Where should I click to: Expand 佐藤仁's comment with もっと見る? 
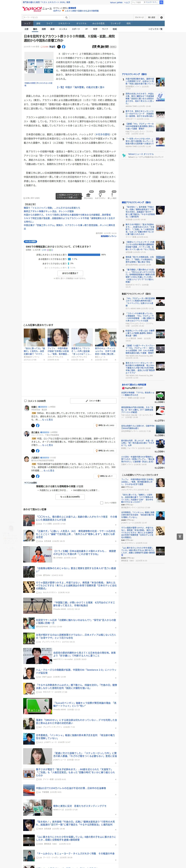tap(48, 420)
